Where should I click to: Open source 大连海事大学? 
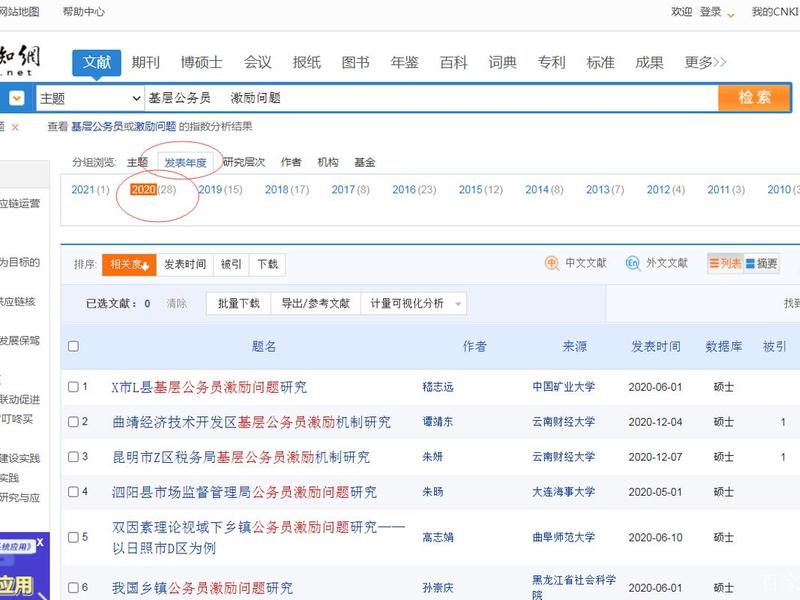(x=564, y=492)
